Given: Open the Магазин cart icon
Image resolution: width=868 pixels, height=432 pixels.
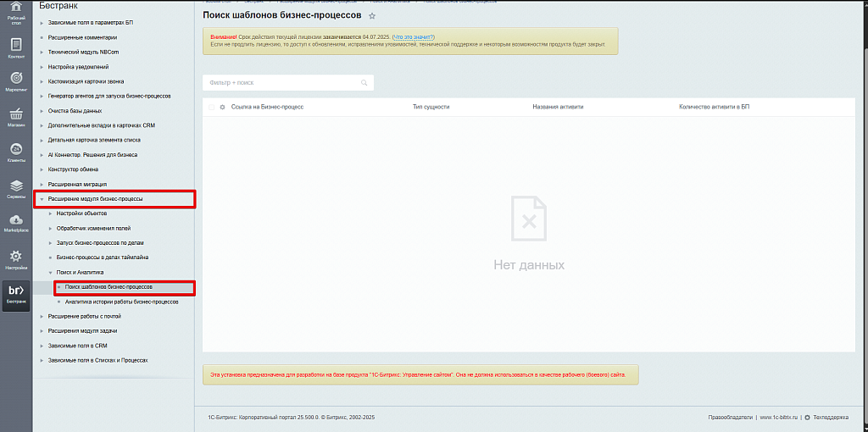Looking at the screenshot, I should [x=15, y=116].
